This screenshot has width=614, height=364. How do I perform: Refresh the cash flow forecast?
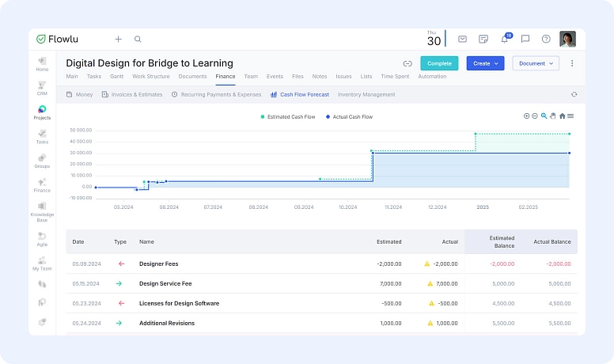pyautogui.click(x=574, y=94)
